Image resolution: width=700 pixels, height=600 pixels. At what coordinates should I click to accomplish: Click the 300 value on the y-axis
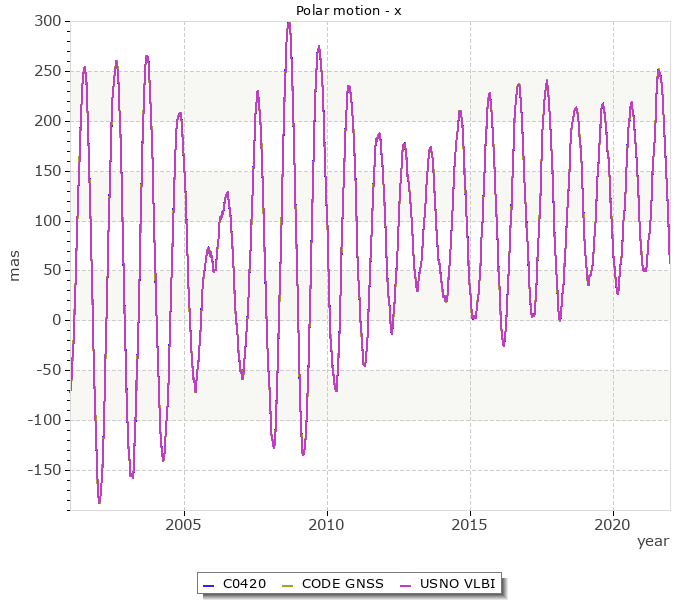point(47,21)
